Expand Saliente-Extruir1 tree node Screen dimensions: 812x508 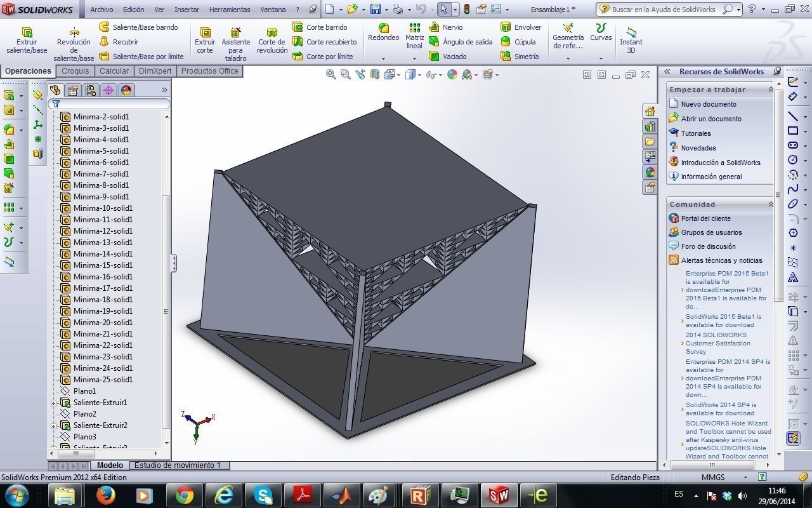(54, 403)
